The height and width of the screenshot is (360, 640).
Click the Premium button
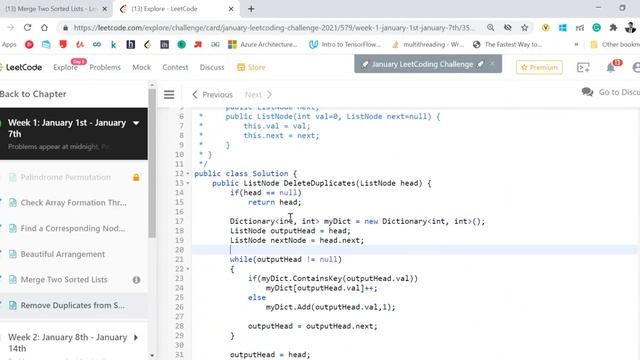pos(539,67)
